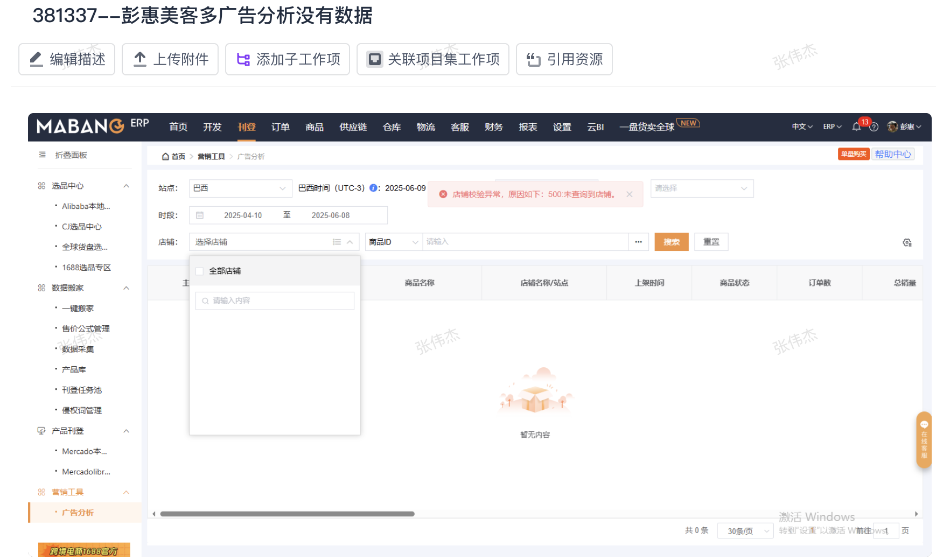Open the 财务 top menu

coord(493,127)
